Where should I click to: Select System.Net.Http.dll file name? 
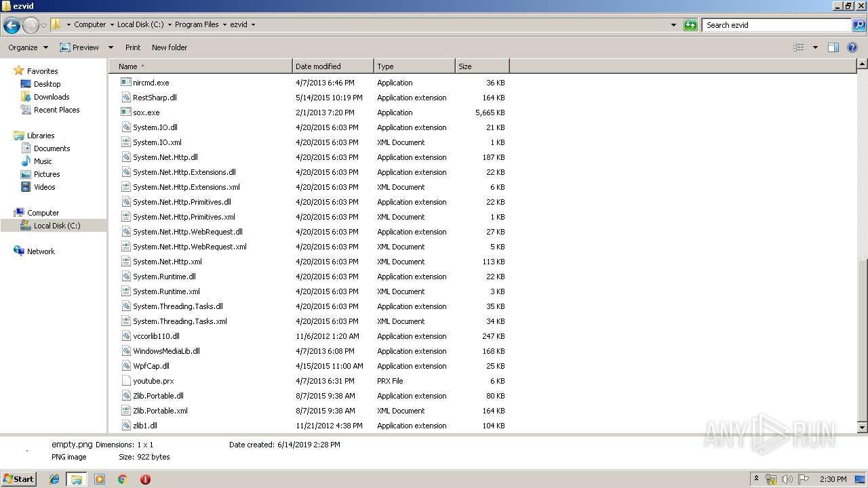pyautogui.click(x=165, y=157)
